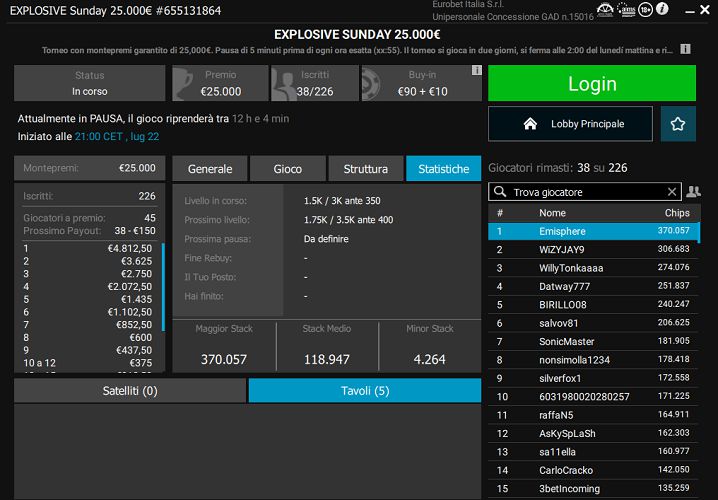Select player AsKySpLaSh
The image size is (718, 500).
click(x=593, y=433)
